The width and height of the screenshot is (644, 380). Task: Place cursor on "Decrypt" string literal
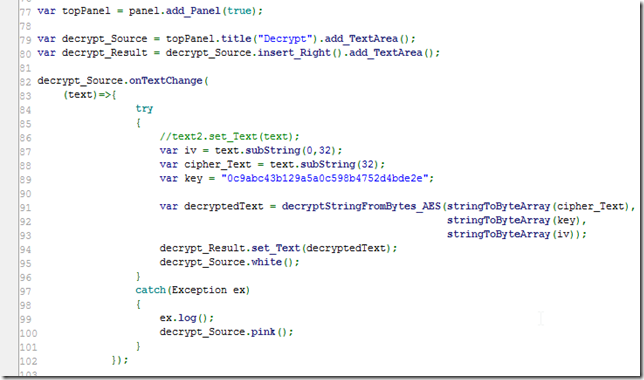pyautogui.click(x=285, y=39)
